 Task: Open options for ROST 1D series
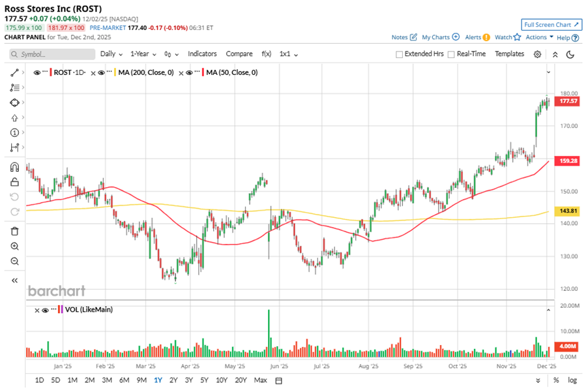45,72
